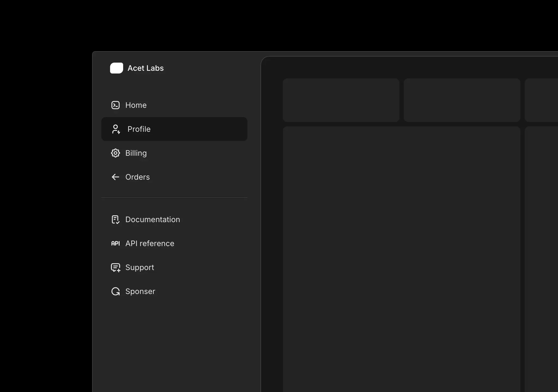Click the Profile user icon
The width and height of the screenshot is (558, 392).
point(116,129)
